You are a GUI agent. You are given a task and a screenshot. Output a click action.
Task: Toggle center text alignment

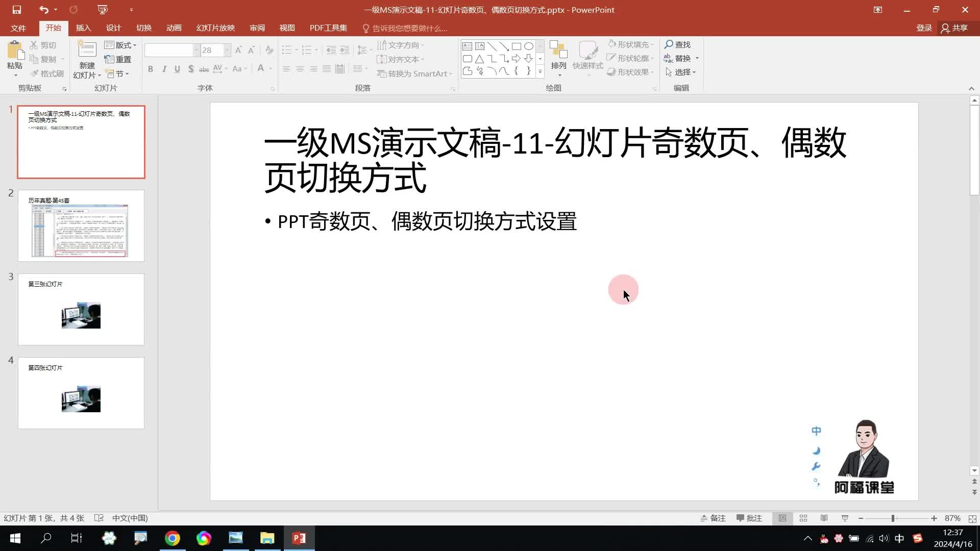coord(300,69)
